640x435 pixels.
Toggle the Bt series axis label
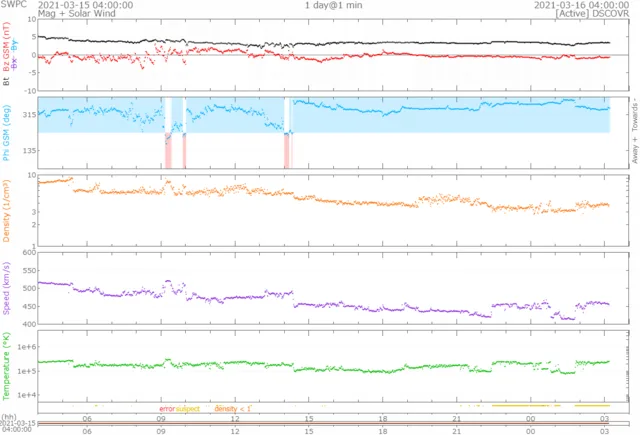(x=4, y=82)
